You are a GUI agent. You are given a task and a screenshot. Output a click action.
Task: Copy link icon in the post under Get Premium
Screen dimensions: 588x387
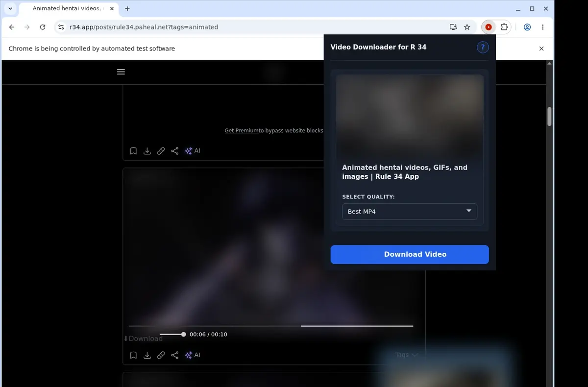(161, 151)
